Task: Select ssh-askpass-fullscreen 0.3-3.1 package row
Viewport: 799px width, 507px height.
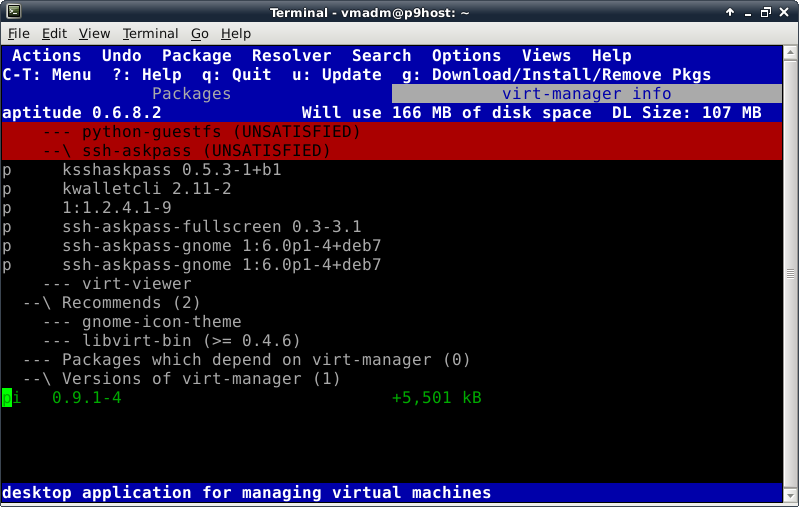Action: click(211, 227)
